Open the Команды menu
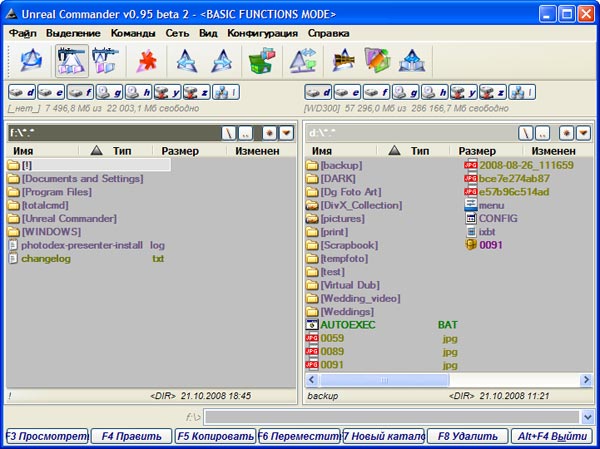 (x=133, y=33)
